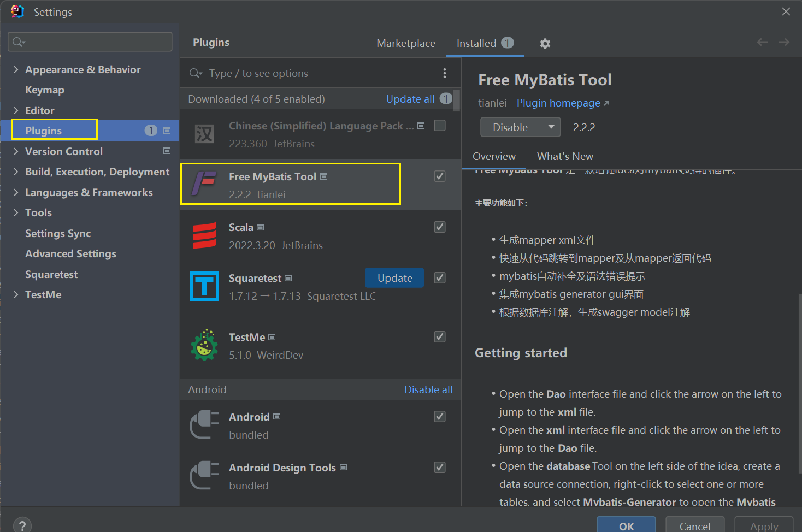The width and height of the screenshot is (802, 532).
Task: Click the back navigation arrow
Action: [762, 42]
